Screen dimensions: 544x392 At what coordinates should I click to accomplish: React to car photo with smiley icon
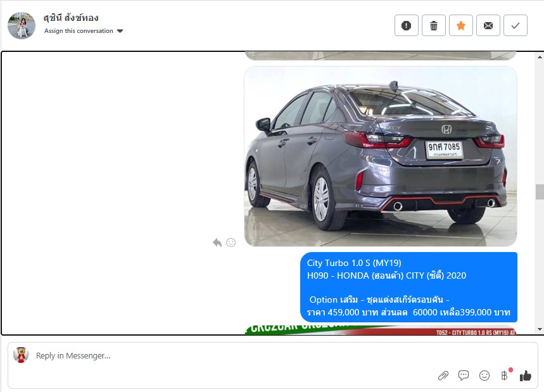(x=231, y=242)
